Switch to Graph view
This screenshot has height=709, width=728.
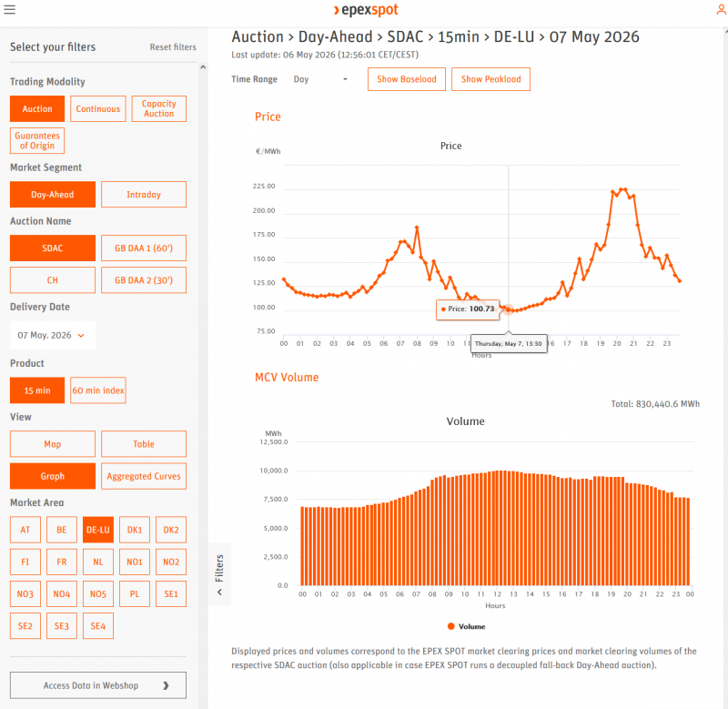coord(53,476)
